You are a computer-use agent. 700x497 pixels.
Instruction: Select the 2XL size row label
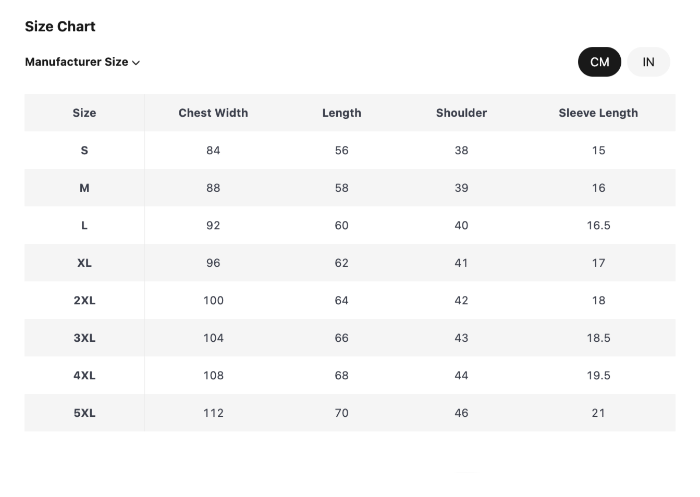[84, 300]
